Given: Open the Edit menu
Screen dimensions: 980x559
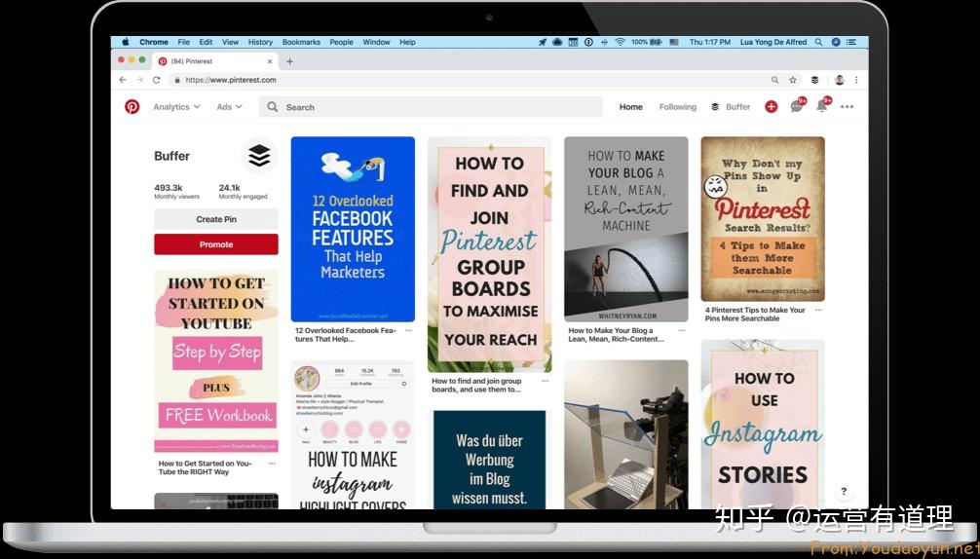Looking at the screenshot, I should click(x=206, y=42).
